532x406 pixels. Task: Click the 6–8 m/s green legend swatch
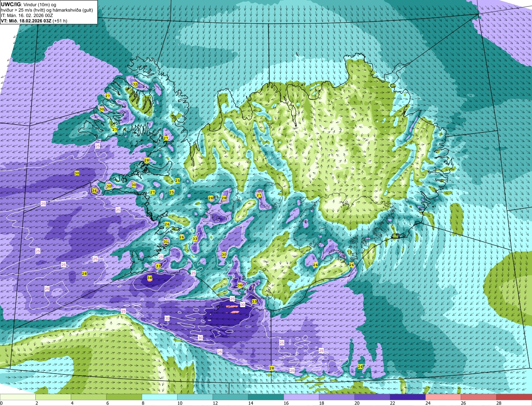124,397
